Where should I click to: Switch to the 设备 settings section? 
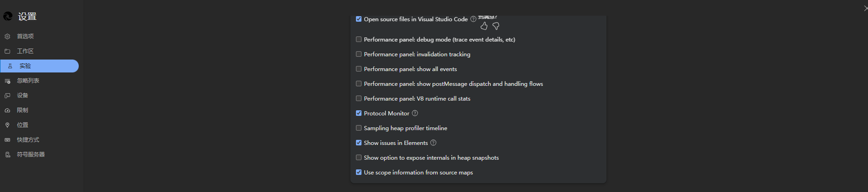coord(23,96)
